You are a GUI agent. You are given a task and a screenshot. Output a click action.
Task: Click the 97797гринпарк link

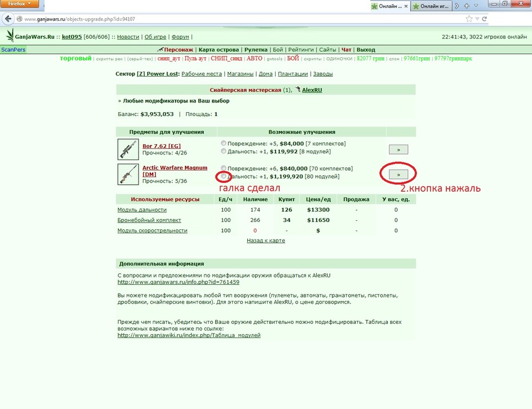click(x=453, y=58)
